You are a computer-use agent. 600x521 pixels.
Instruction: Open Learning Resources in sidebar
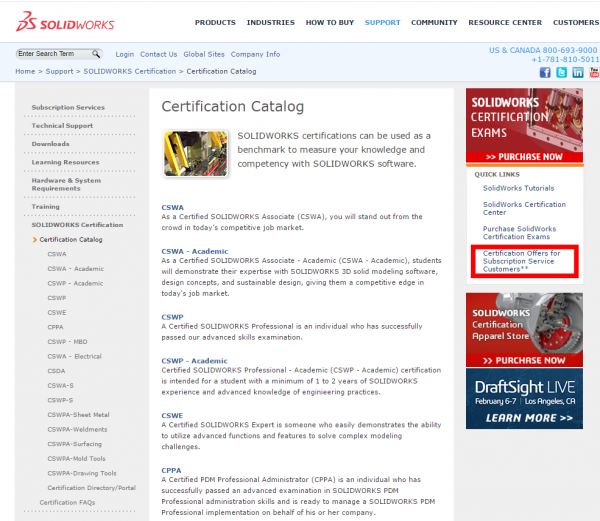pos(65,163)
